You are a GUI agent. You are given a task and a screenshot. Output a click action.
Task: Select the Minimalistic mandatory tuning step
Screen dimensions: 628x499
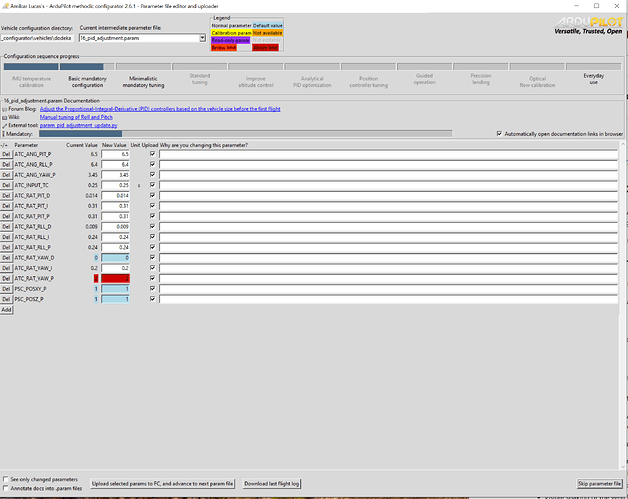(x=143, y=82)
